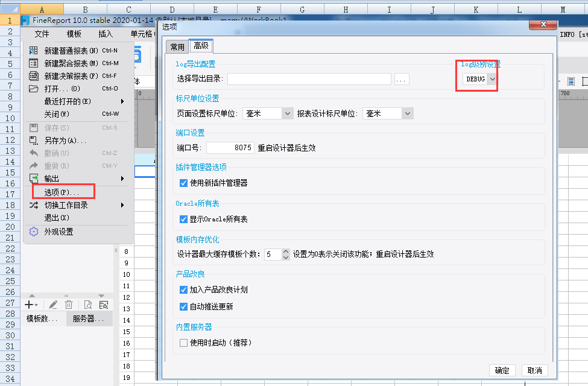Select spreadsheet column A header
588x386 pixels.
coord(42,10)
